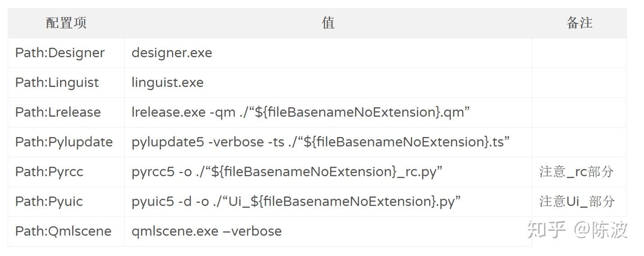The width and height of the screenshot is (644, 256).
Task: Select the Path:Linguist cell
Action: [x=57, y=82]
